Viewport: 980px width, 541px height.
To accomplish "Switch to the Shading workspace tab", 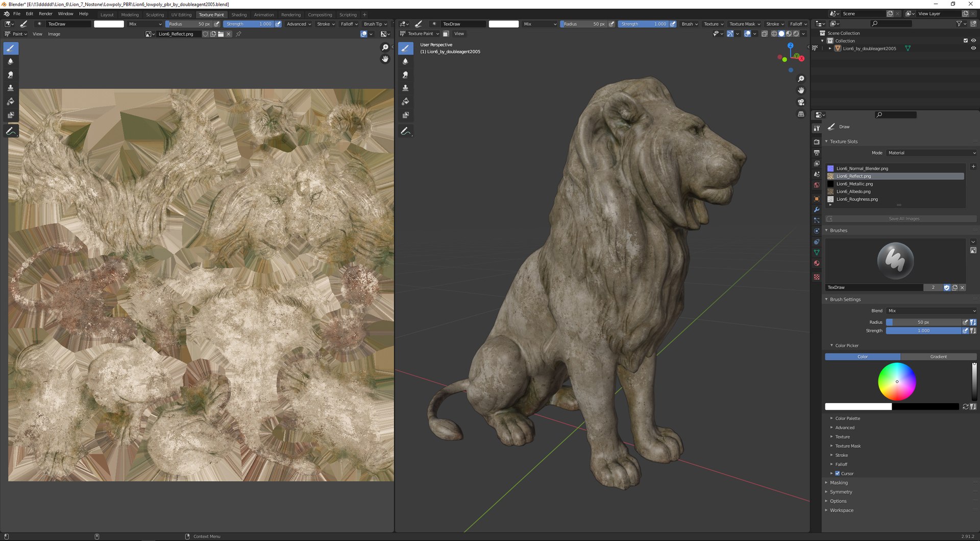I will (x=239, y=15).
